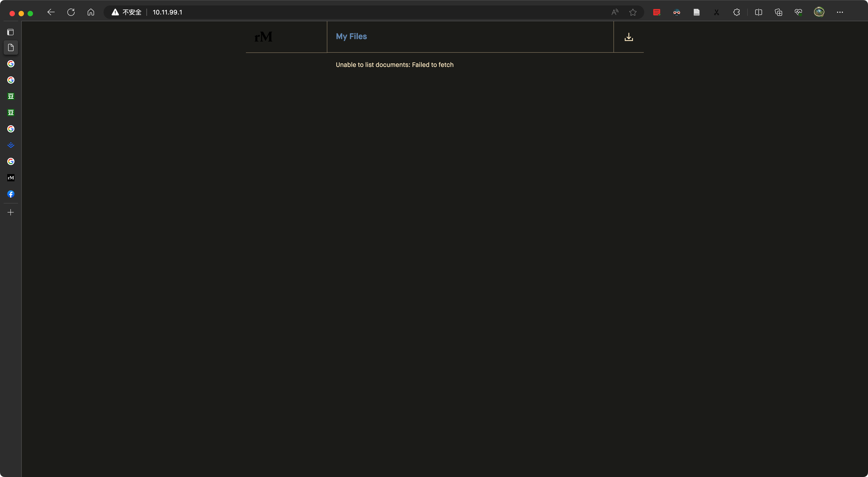
Task: Go back to the previous page
Action: coord(51,12)
